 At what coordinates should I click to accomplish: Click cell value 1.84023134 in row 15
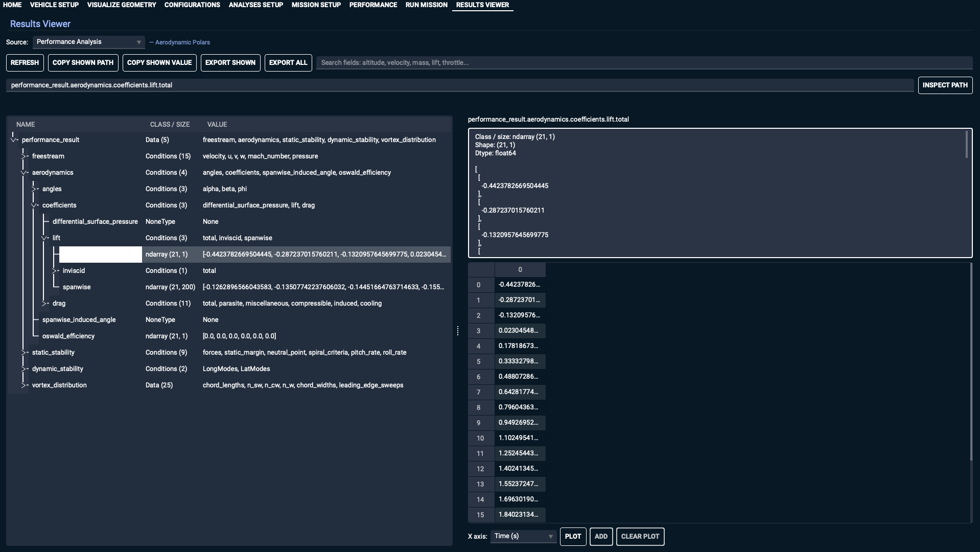(x=520, y=515)
